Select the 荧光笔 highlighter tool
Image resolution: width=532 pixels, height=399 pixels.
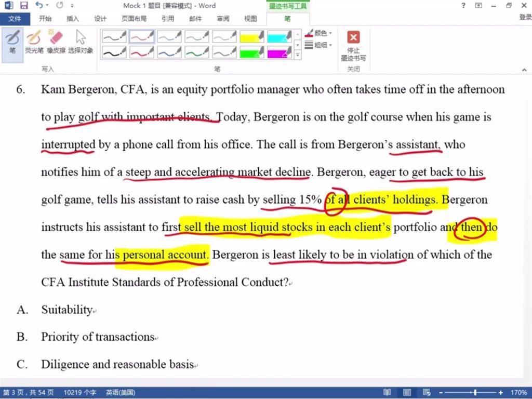34,43
